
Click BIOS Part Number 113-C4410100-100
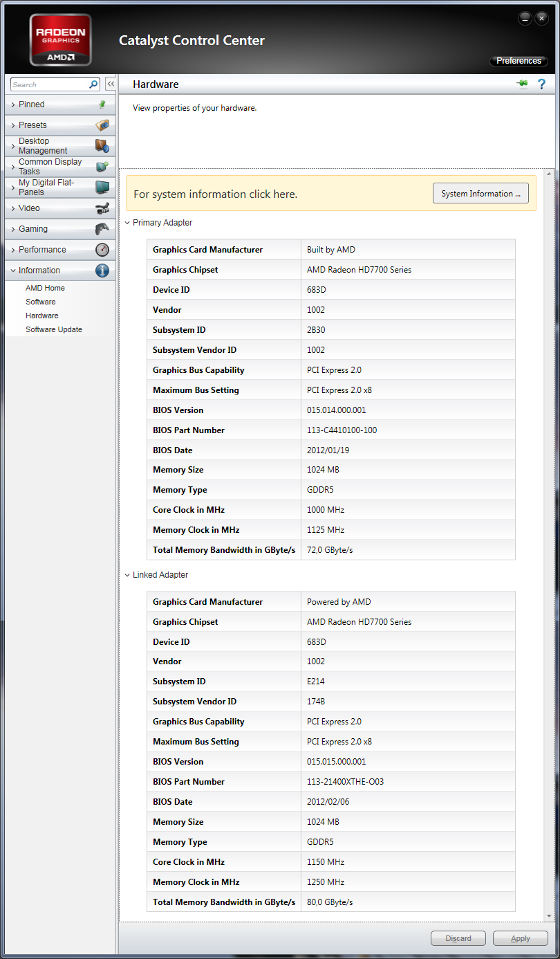342,430
